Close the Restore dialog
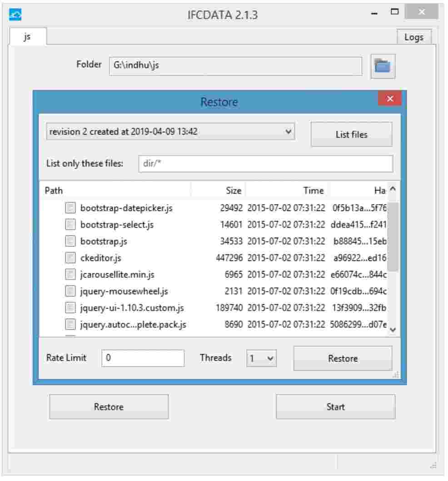Viewport: 448px width, 481px height. tap(390, 99)
